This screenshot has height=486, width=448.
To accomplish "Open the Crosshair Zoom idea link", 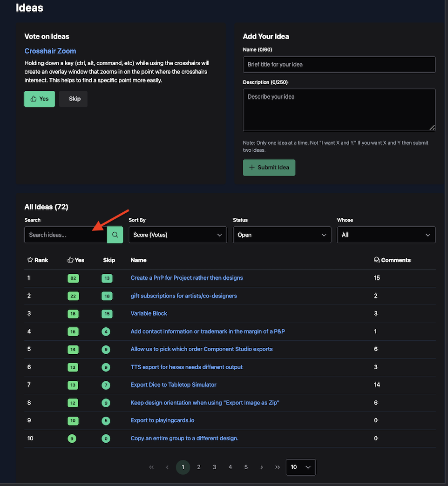I will tap(50, 51).
